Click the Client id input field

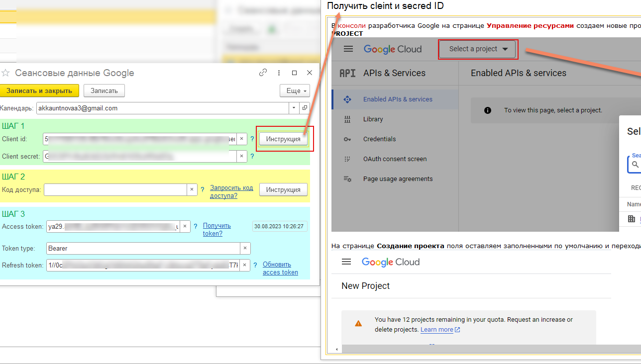pos(140,139)
